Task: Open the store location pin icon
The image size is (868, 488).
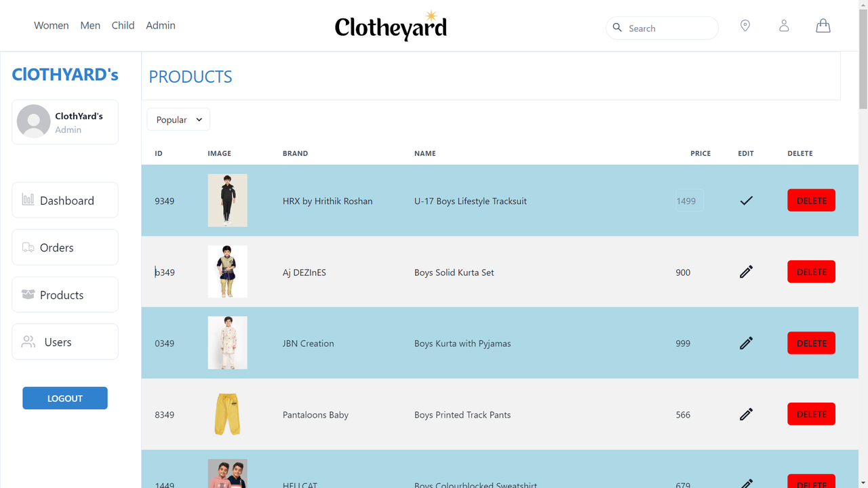Action: (745, 26)
